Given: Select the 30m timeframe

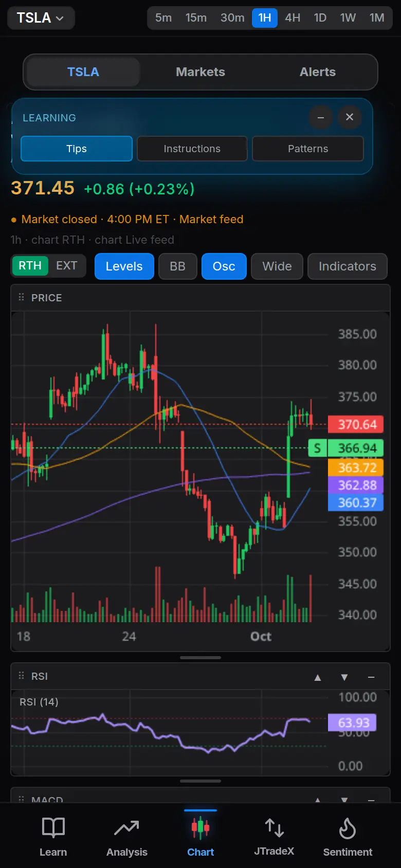Looking at the screenshot, I should (x=232, y=18).
